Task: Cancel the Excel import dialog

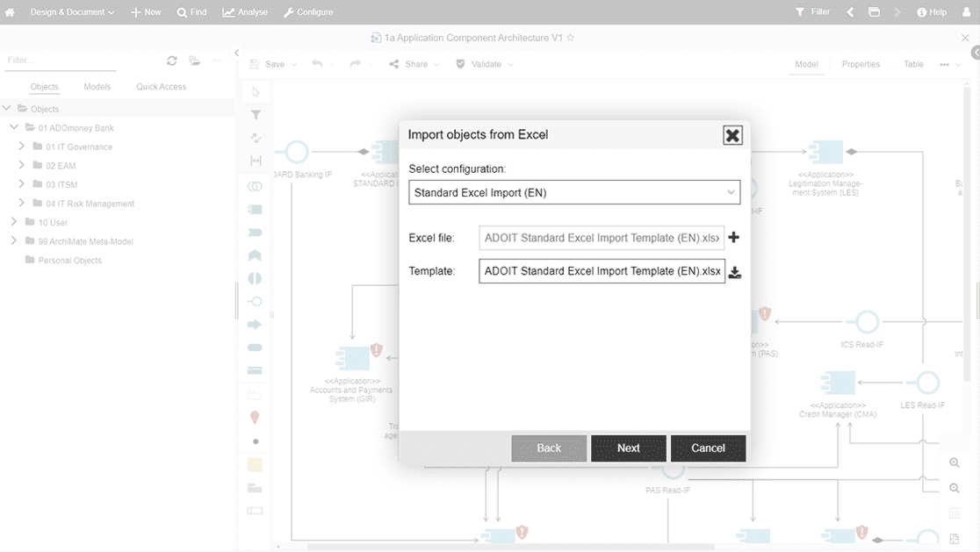Action: tap(708, 448)
